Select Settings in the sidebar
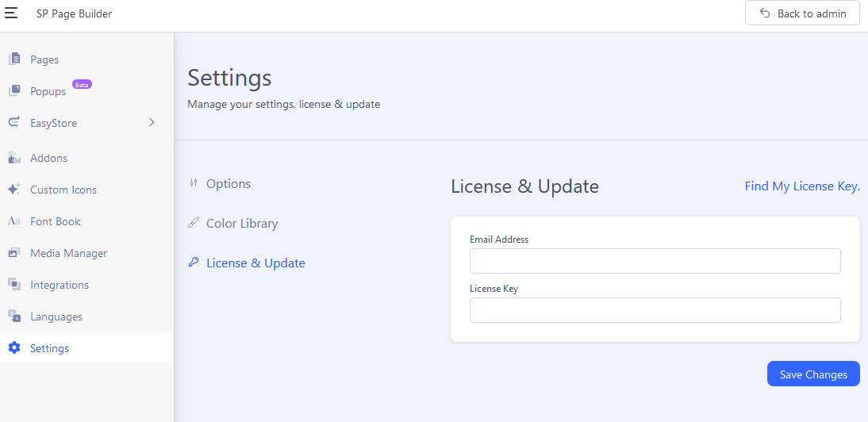The height and width of the screenshot is (422, 868). 87,348
